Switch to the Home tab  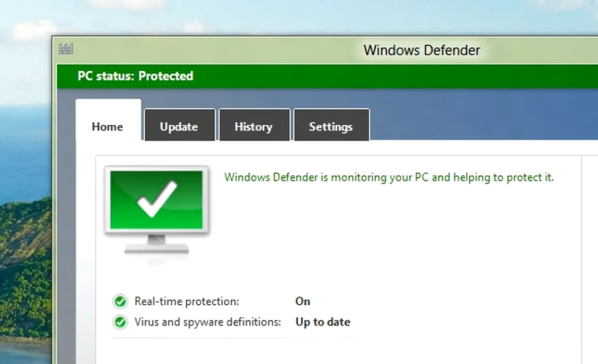[108, 121]
